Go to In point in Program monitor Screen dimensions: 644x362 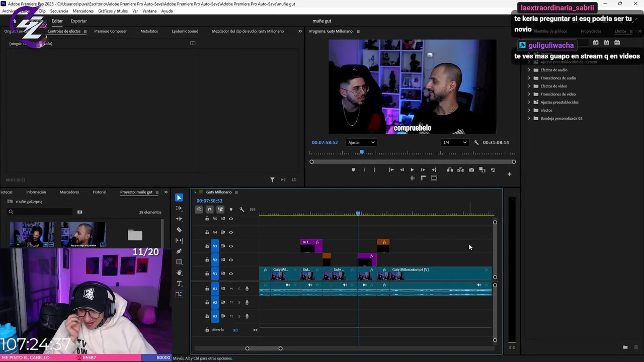(391, 170)
